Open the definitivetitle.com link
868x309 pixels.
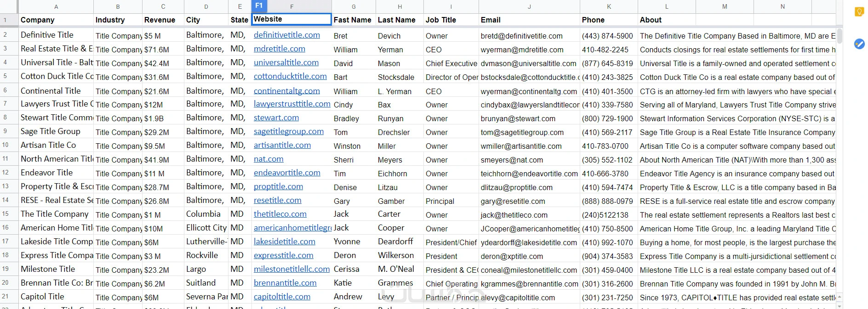[286, 35]
